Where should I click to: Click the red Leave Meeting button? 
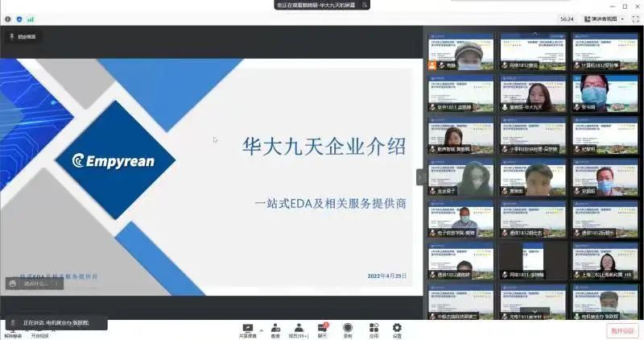(x=621, y=330)
